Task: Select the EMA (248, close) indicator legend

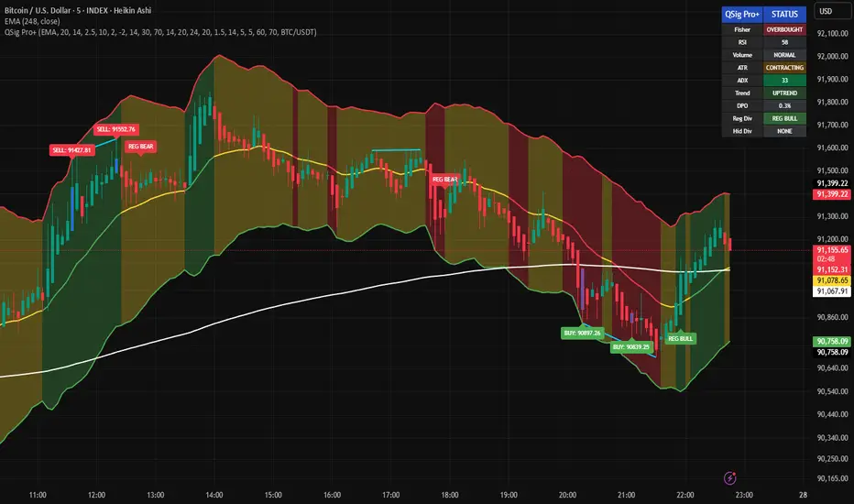Action: (32, 21)
